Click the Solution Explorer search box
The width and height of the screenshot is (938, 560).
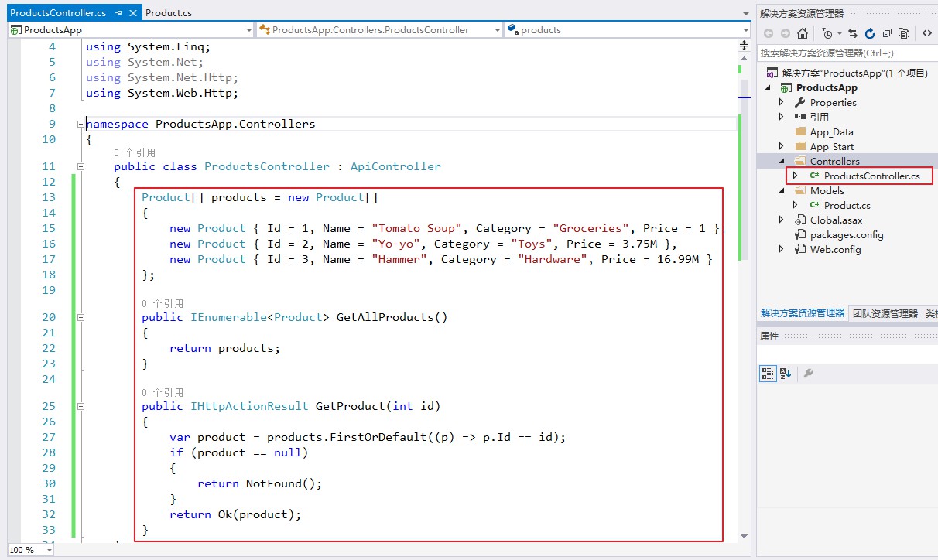pyautogui.click(x=844, y=53)
